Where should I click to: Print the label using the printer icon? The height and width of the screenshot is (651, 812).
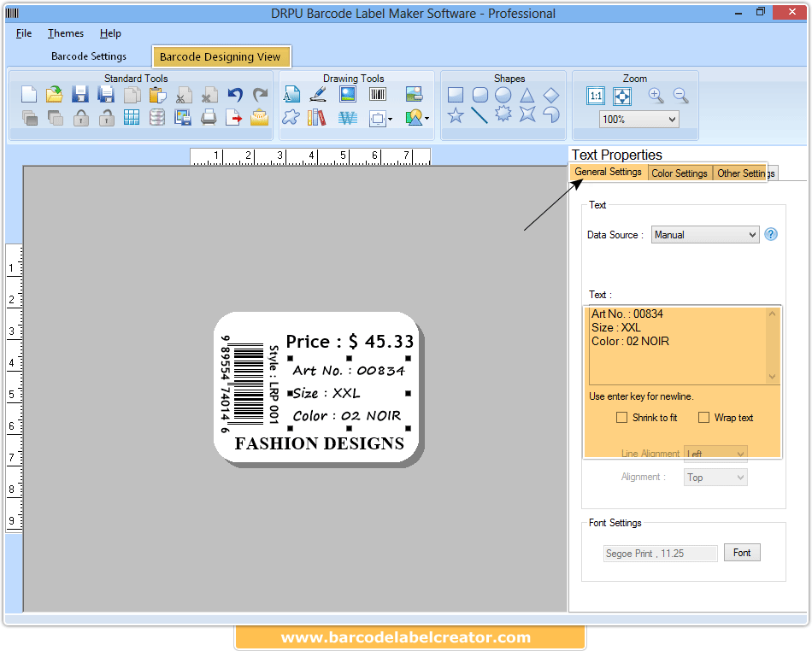click(x=209, y=117)
